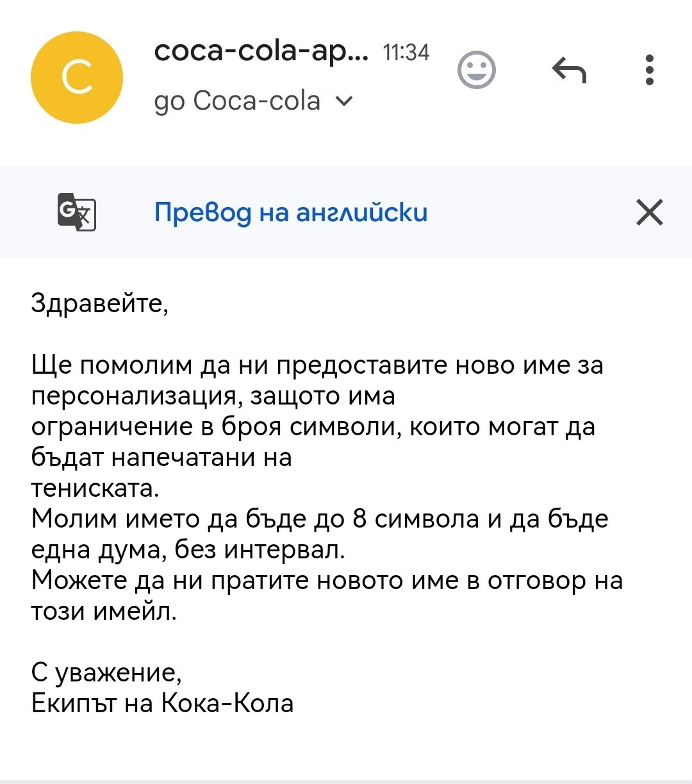Click the line starting "Можете да ни пратите"
The width and height of the screenshot is (692, 784).
(x=327, y=581)
